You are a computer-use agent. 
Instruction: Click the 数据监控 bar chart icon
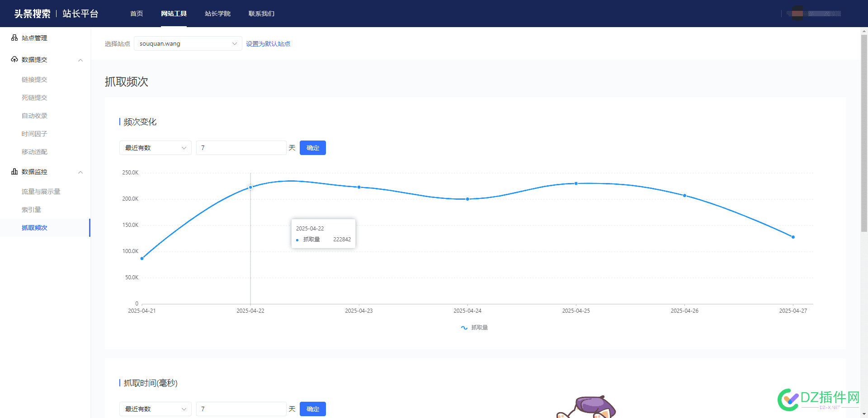point(14,172)
